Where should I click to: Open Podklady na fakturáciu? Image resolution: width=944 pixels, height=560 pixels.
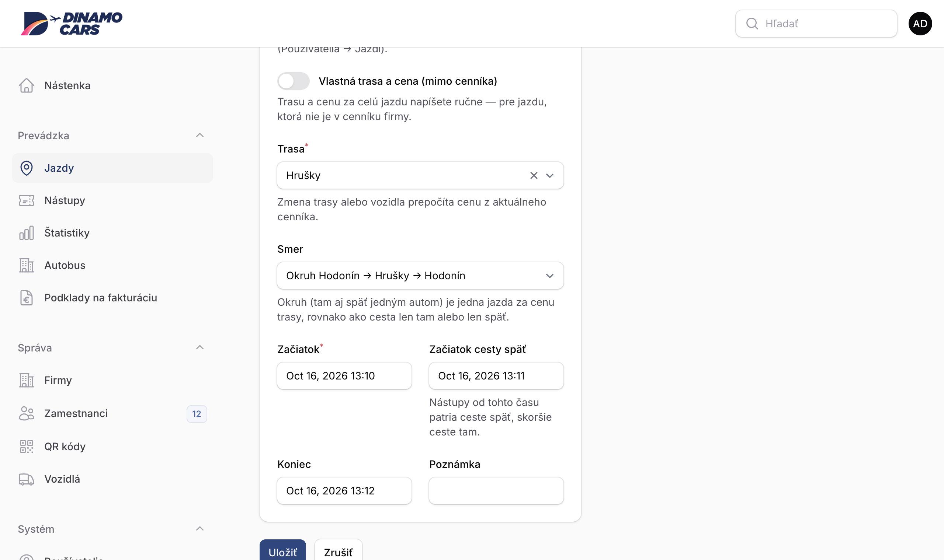112,298
